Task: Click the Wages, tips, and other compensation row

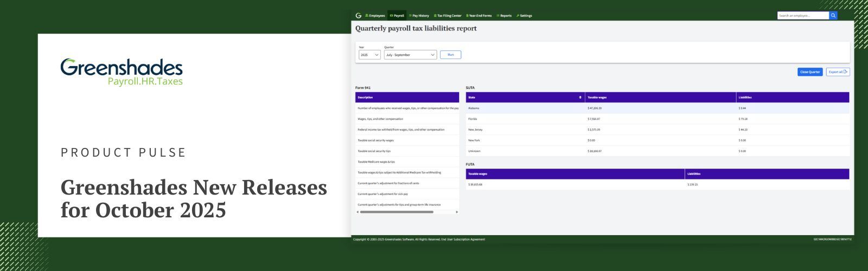Action: pos(407,119)
